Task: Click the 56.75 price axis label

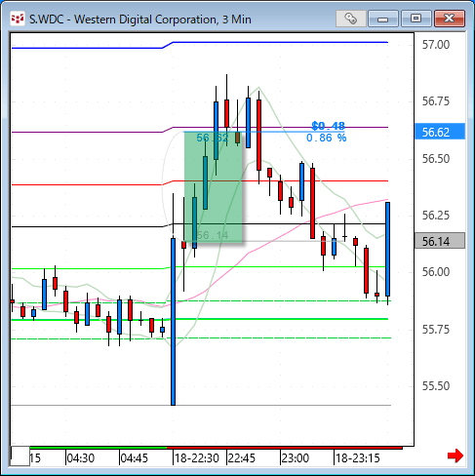Action: pos(436,101)
